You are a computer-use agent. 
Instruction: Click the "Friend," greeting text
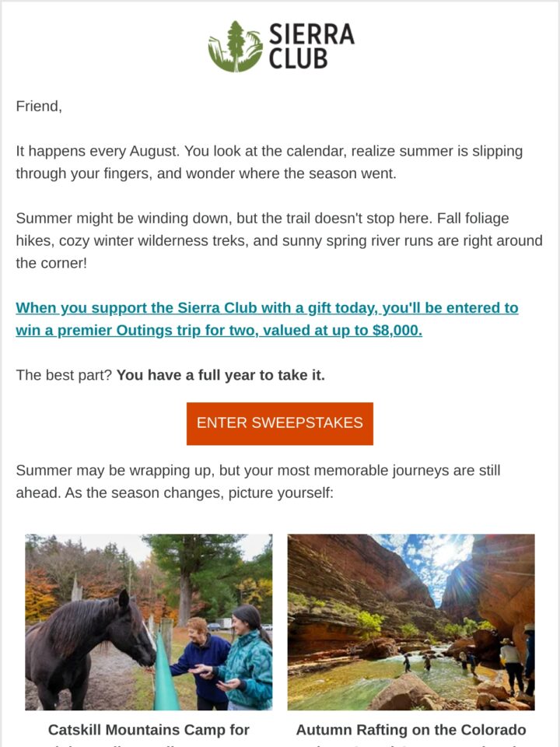pyautogui.click(x=39, y=107)
